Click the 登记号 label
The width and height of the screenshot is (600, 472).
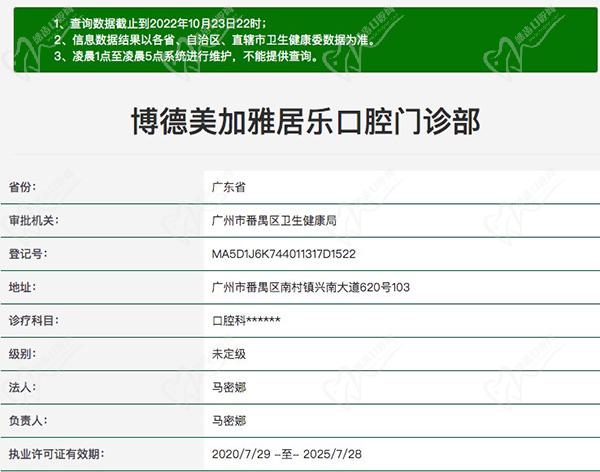(28, 254)
